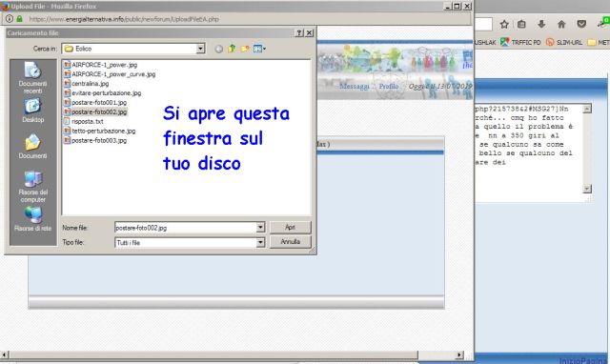Click the Annulla button

[x=290, y=242]
